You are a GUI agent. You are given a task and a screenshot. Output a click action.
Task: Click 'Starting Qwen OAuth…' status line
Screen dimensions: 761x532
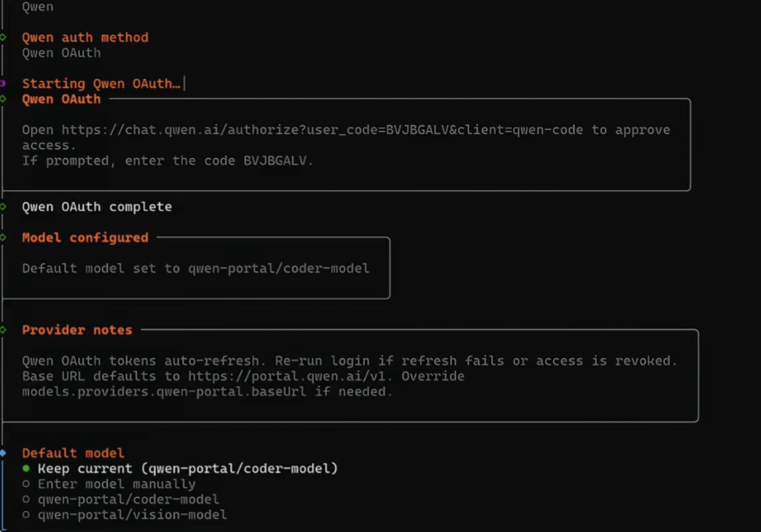[x=101, y=83]
